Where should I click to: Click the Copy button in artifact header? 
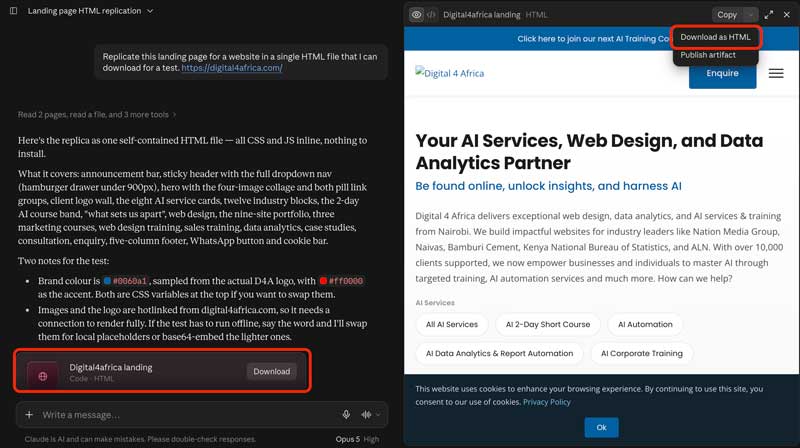click(727, 15)
